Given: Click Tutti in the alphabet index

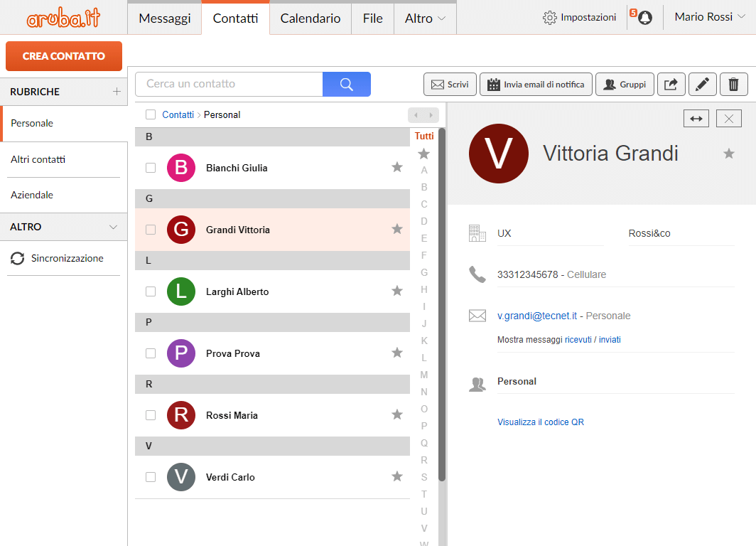Looking at the screenshot, I should coord(423,136).
